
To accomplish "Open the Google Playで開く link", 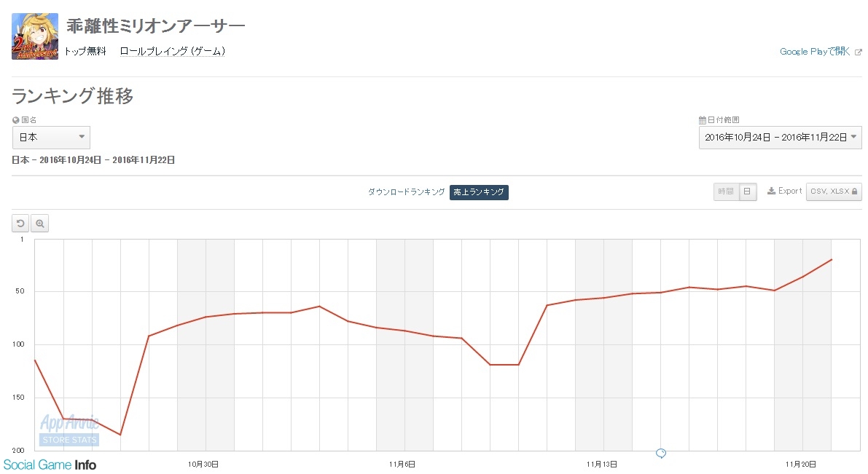I will (815, 52).
